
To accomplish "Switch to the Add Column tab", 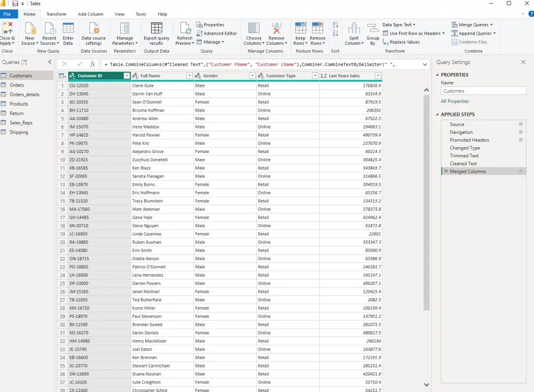I will (91, 14).
